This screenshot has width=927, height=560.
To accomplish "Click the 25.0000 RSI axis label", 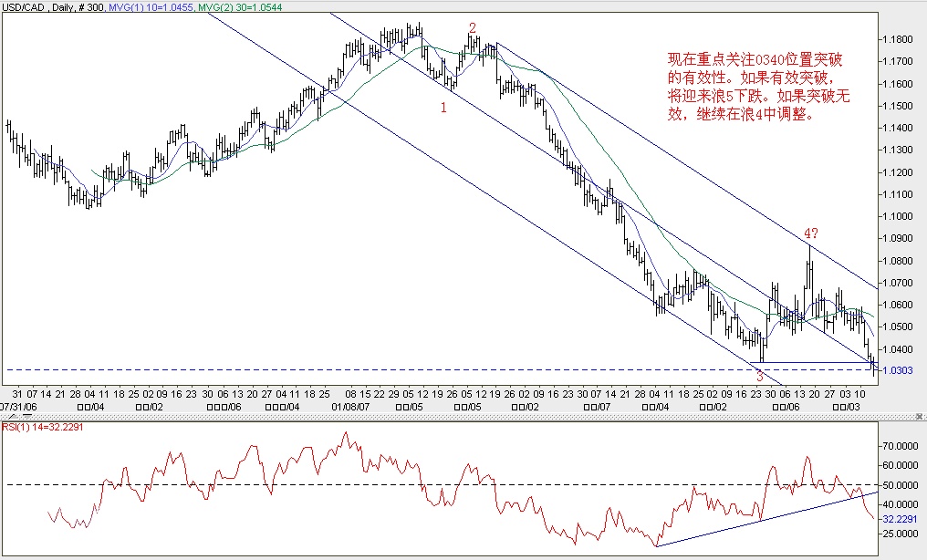I will (900, 534).
